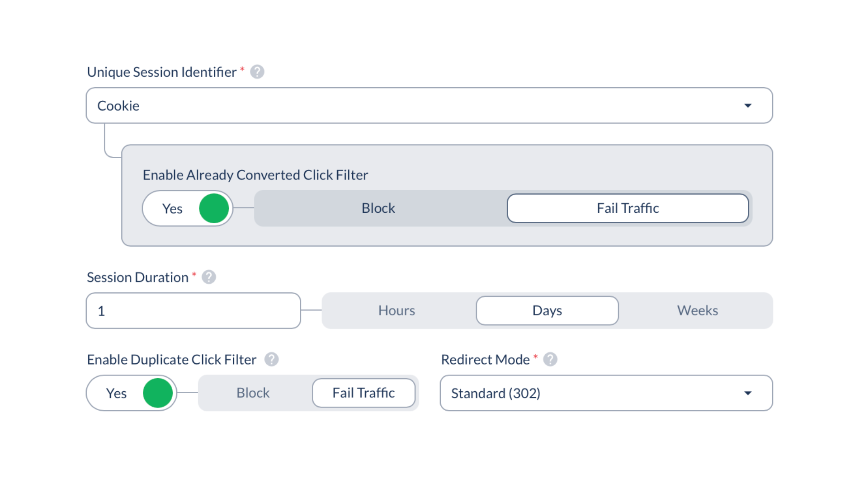The height and width of the screenshot is (488, 868).
Task: Open the Cookie session identifier dropdown
Action: click(x=429, y=105)
